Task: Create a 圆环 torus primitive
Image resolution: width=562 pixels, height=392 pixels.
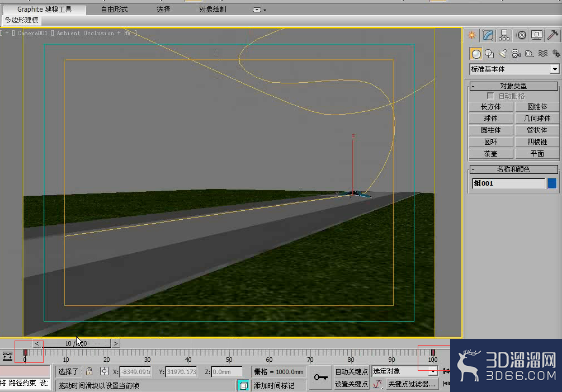Action: (490, 142)
